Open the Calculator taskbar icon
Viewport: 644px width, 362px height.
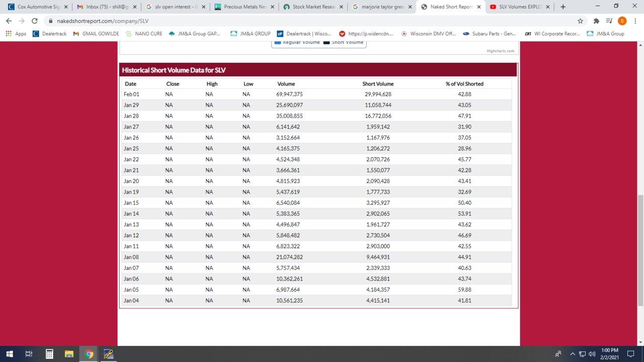(x=49, y=354)
